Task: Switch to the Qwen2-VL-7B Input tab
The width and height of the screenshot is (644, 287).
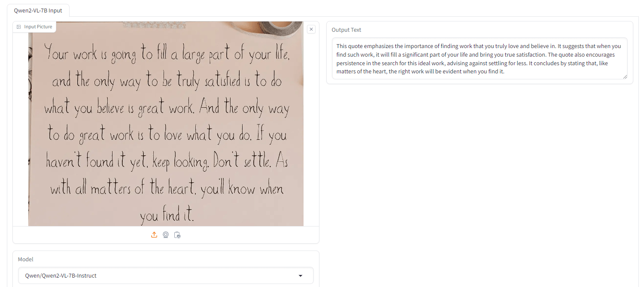Action: point(38,10)
